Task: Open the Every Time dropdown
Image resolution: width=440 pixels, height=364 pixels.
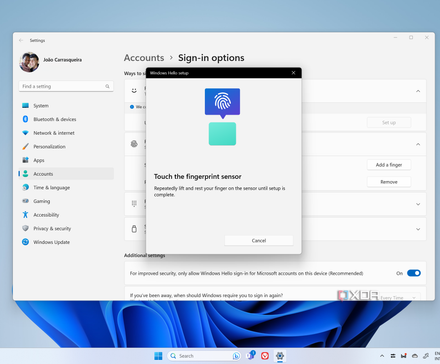Action: 399,297
